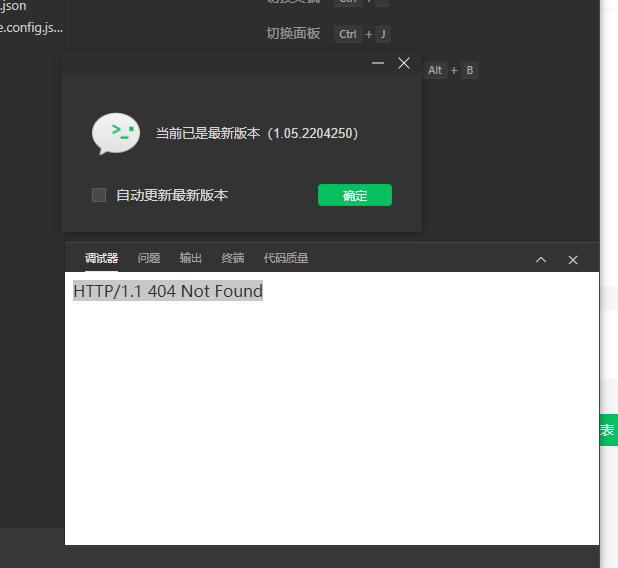This screenshot has width=618, height=568.
Task: Close the version update dialog
Action: pyautogui.click(x=404, y=63)
